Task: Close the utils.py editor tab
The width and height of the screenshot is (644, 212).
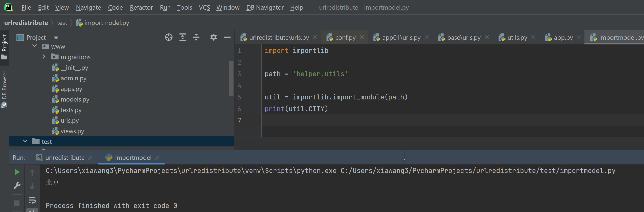Action: coord(533,37)
